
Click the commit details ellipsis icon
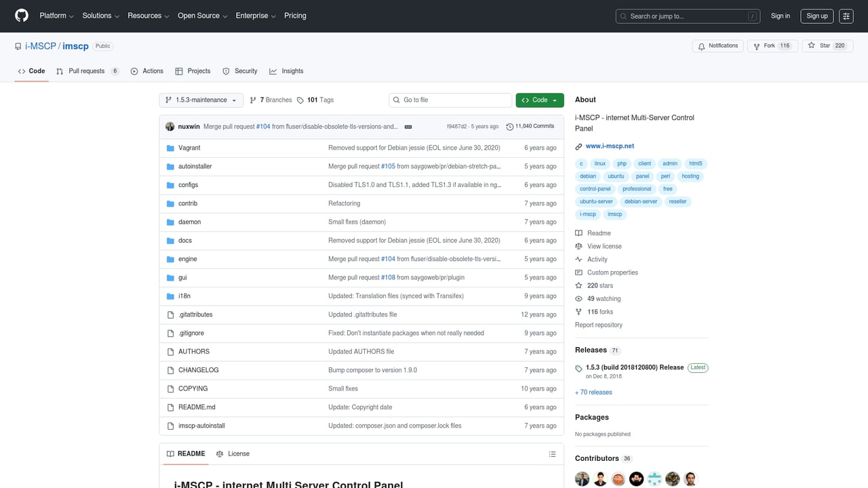click(x=408, y=127)
